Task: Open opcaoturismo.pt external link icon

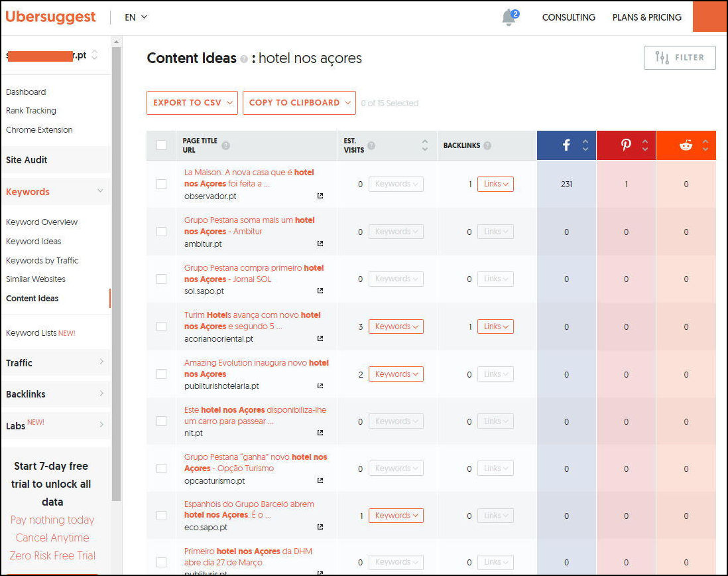Action: tap(320, 480)
